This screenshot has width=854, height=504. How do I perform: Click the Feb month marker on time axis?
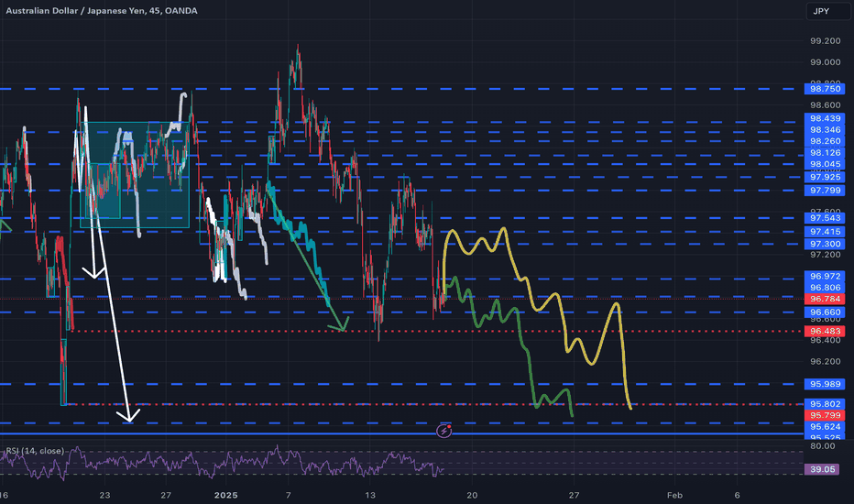[674, 495]
